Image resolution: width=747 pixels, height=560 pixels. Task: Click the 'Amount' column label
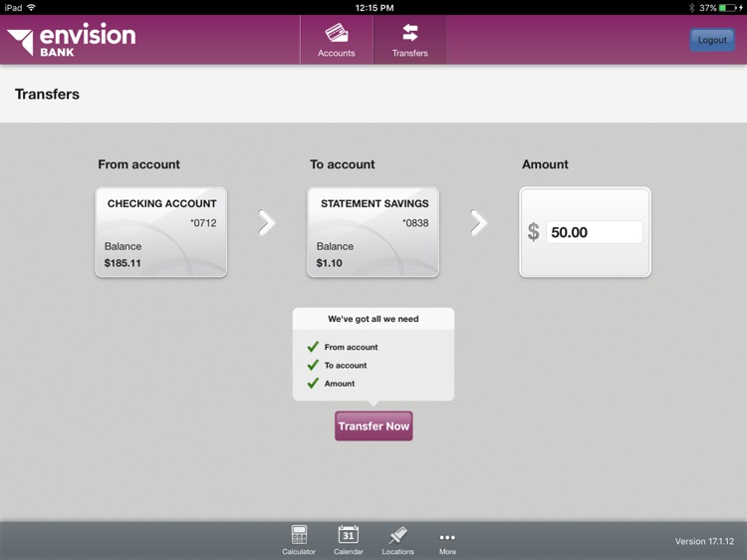545,164
